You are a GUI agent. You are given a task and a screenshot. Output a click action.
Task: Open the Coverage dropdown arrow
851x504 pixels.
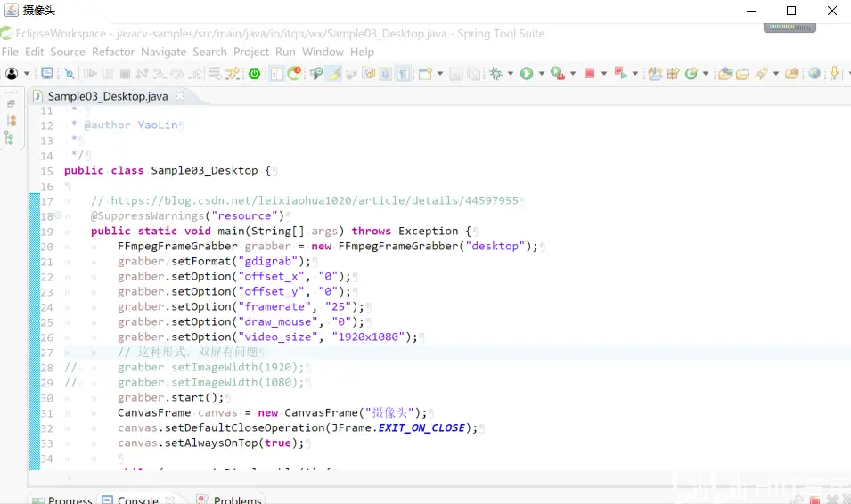pyautogui.click(x=573, y=73)
